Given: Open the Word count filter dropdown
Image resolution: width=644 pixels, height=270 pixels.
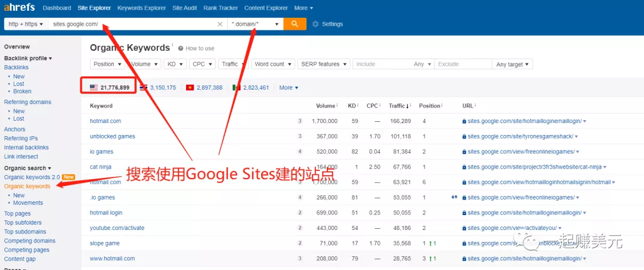Looking at the screenshot, I should (x=273, y=64).
